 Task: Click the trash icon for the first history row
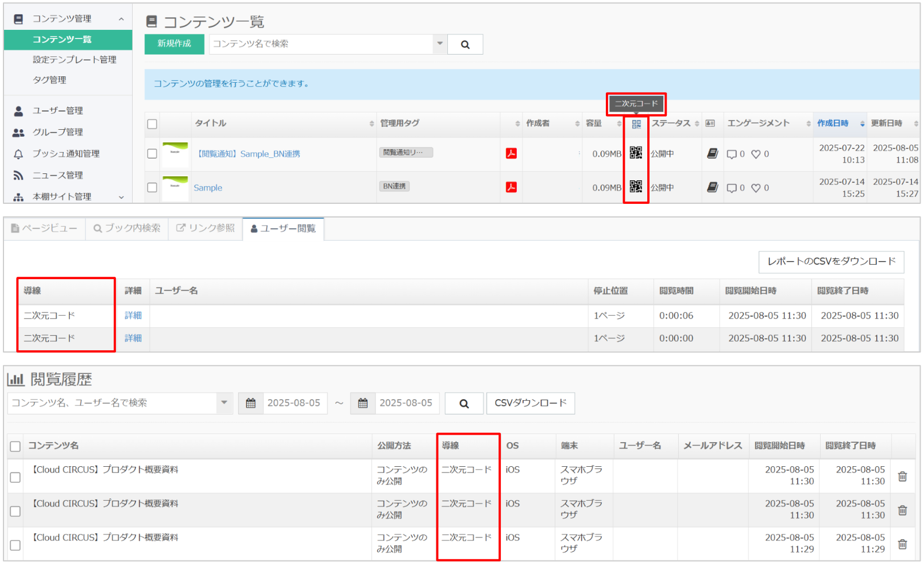point(902,476)
